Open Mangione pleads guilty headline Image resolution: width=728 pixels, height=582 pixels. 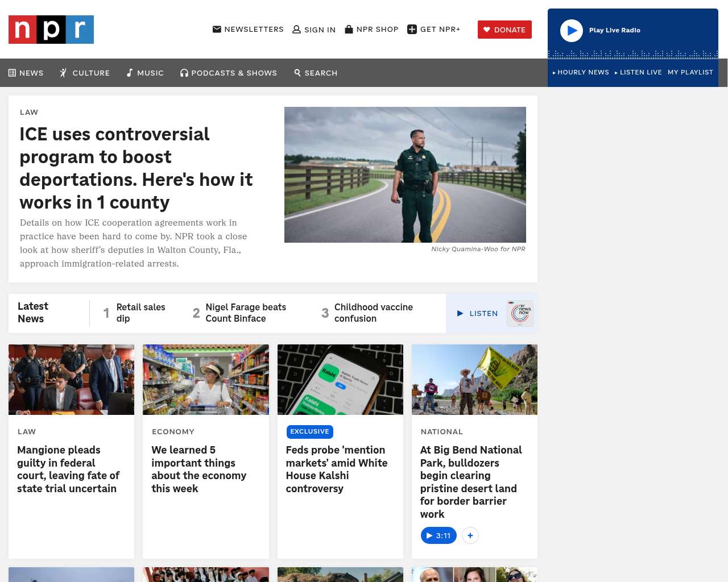click(x=68, y=469)
